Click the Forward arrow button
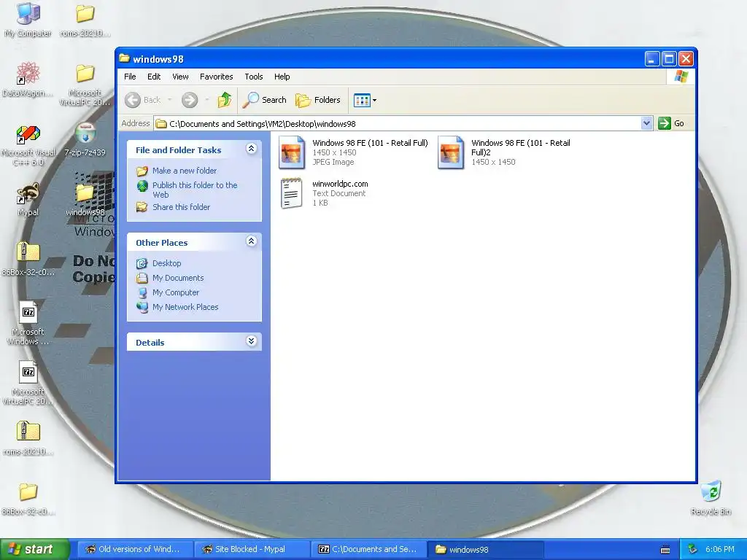This screenshot has width=747, height=560. pyautogui.click(x=190, y=100)
